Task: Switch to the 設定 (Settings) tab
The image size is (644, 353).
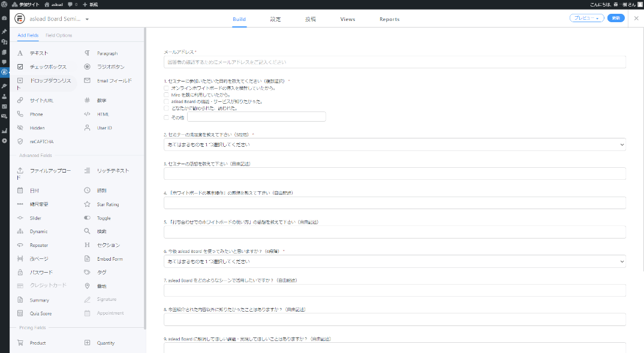Action: [275, 19]
